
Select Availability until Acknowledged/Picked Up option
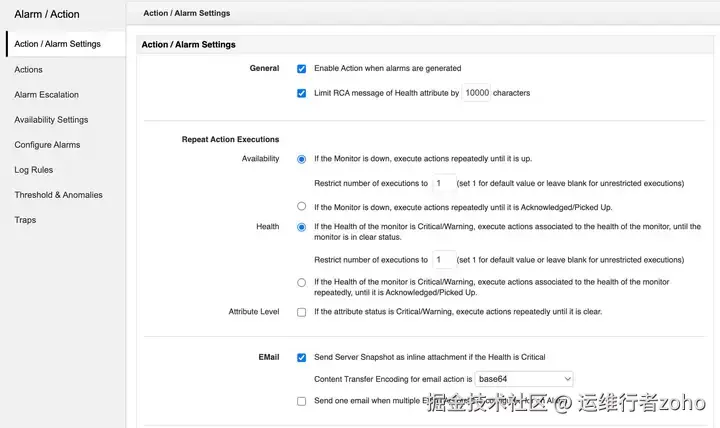click(x=301, y=207)
